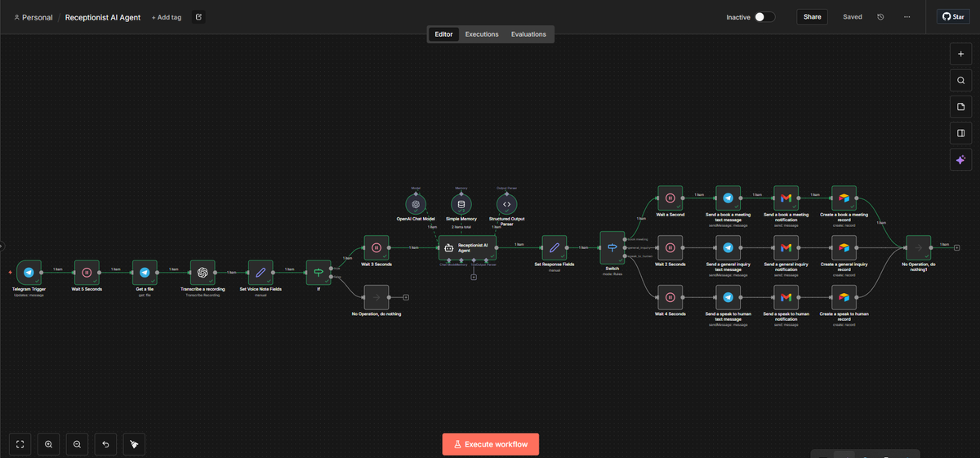Click the Share button

click(x=812, y=16)
